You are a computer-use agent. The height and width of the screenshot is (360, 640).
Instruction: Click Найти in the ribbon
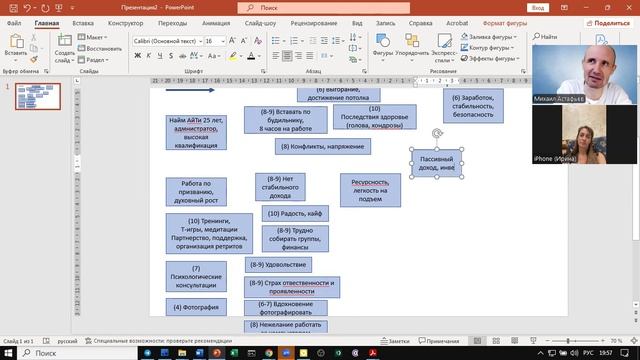tap(545, 37)
